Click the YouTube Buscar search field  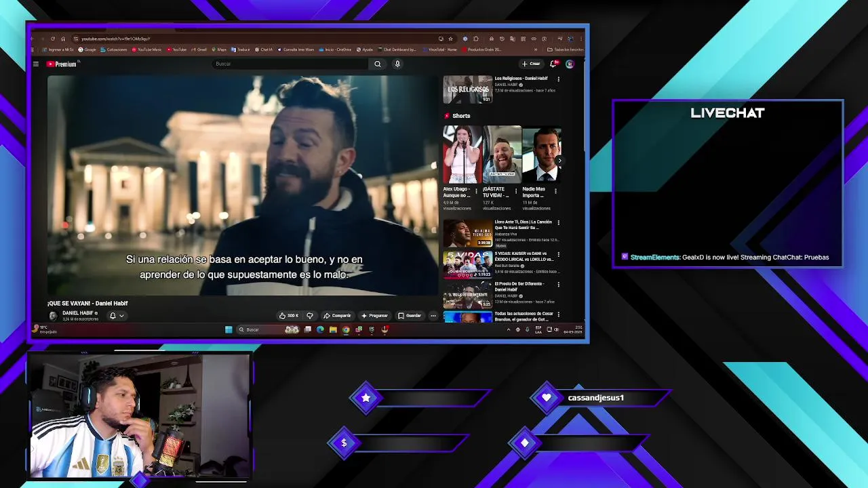[290, 64]
